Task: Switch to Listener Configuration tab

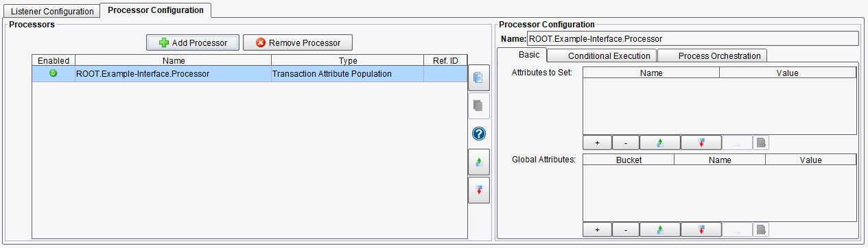Action: click(52, 12)
